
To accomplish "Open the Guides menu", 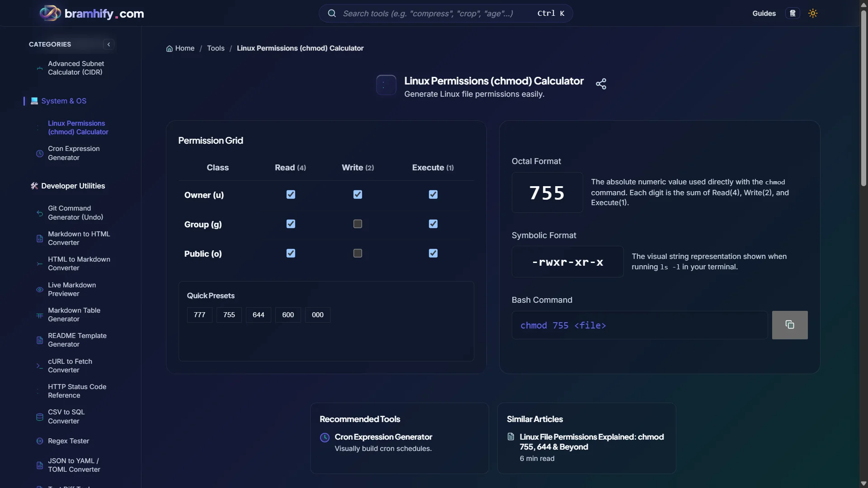I will 764,13.
